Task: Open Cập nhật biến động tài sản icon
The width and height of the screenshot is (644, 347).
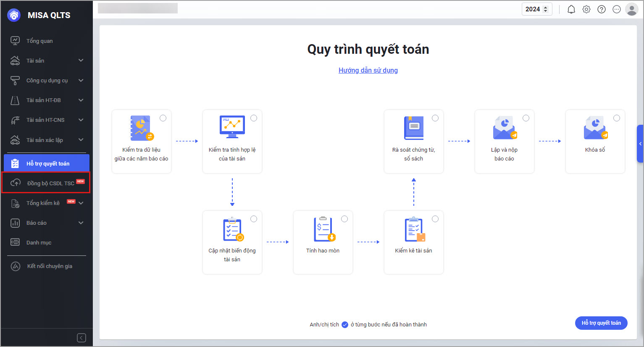Action: pyautogui.click(x=233, y=229)
